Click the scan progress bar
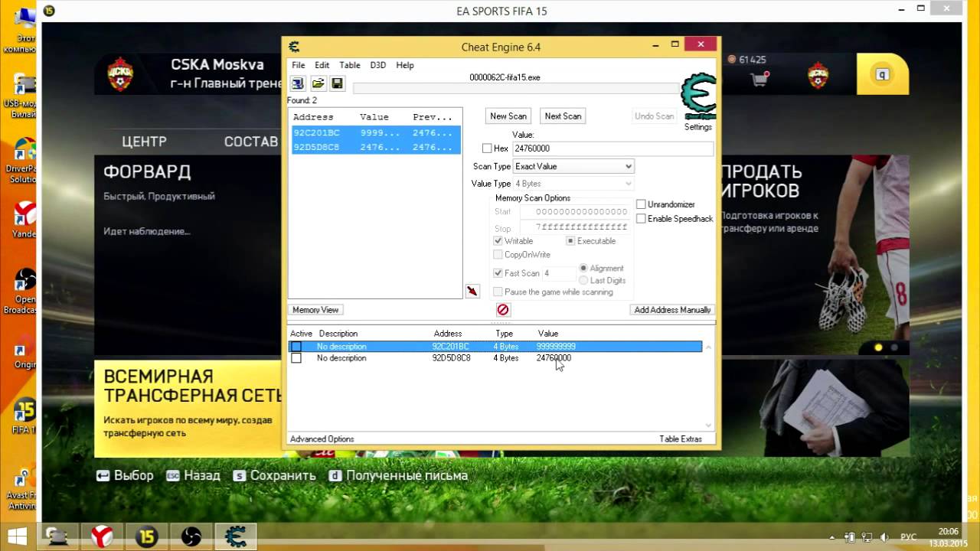980x551 pixels. click(x=516, y=89)
